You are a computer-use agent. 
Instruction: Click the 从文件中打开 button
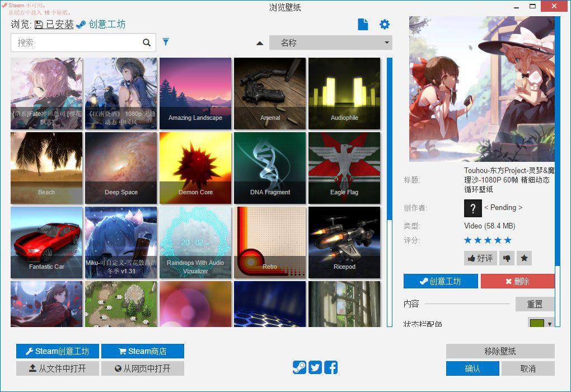58,368
